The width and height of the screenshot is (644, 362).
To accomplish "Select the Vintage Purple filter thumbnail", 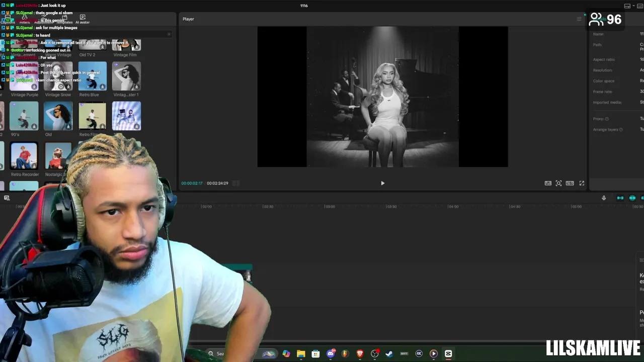I will 24,76.
